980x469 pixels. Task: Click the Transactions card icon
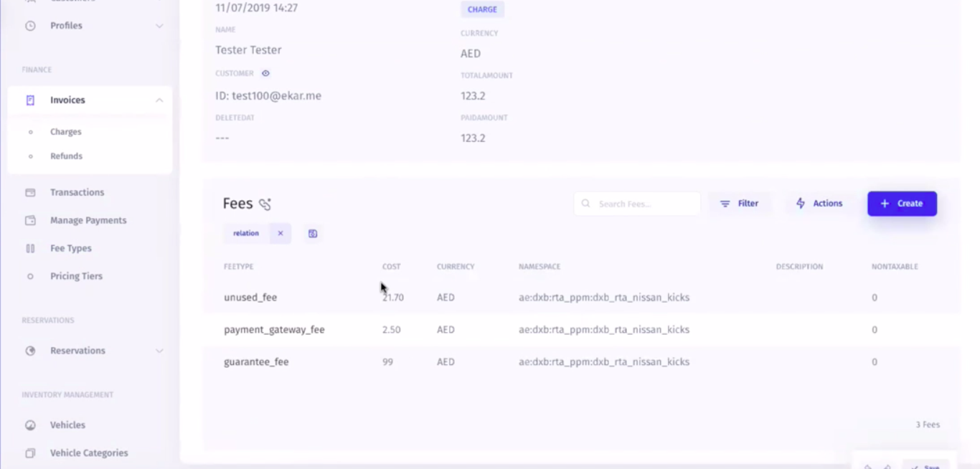pos(30,192)
